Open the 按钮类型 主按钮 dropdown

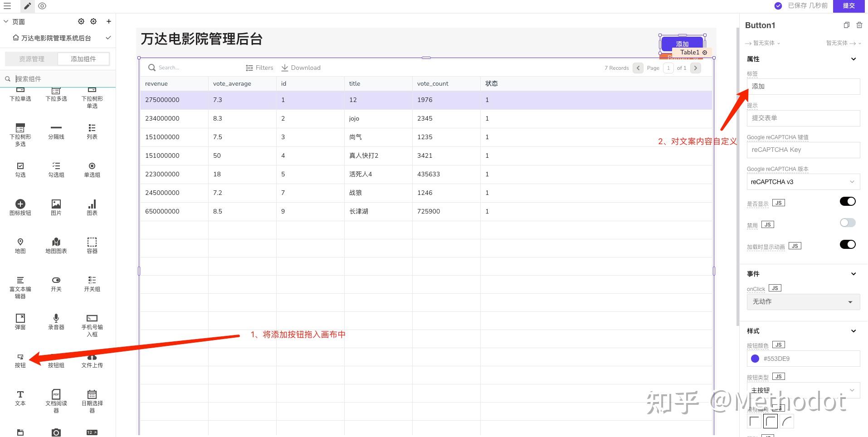(803, 390)
